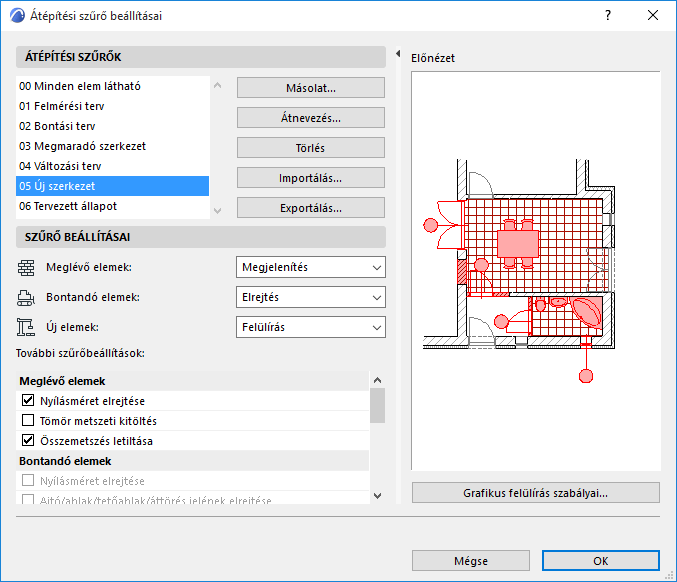The height and width of the screenshot is (582, 677).
Task: Click the Importálás... button
Action: click(x=311, y=178)
